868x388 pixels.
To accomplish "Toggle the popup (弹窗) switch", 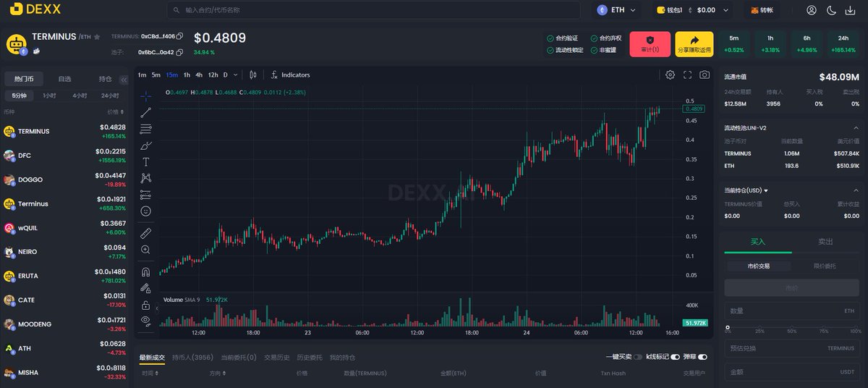I will pos(702,357).
